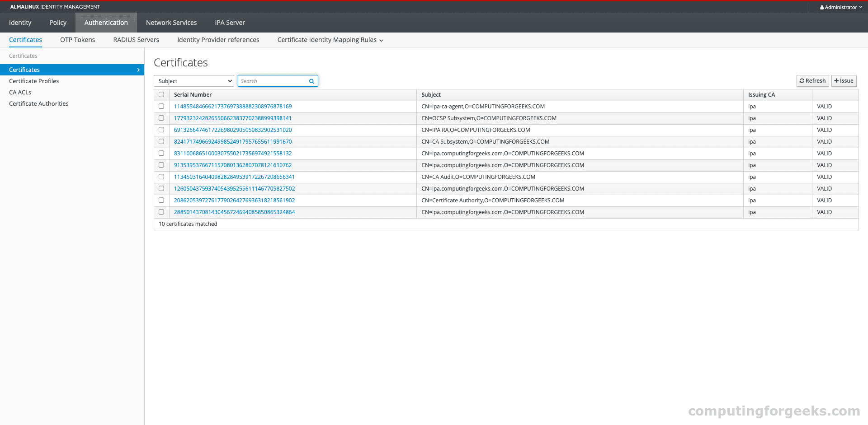Open the OTP Tokens tab
The width and height of the screenshot is (868, 425).
point(77,40)
